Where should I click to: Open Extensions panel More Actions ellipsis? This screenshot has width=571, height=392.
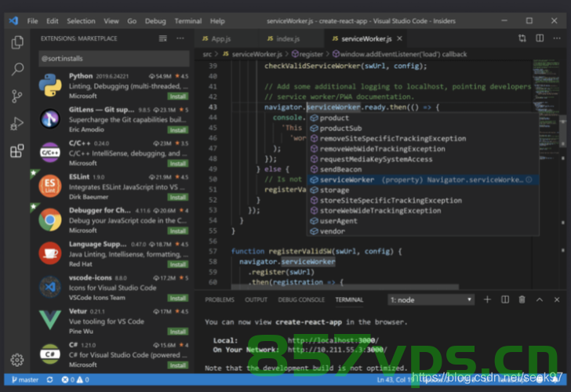(x=180, y=38)
